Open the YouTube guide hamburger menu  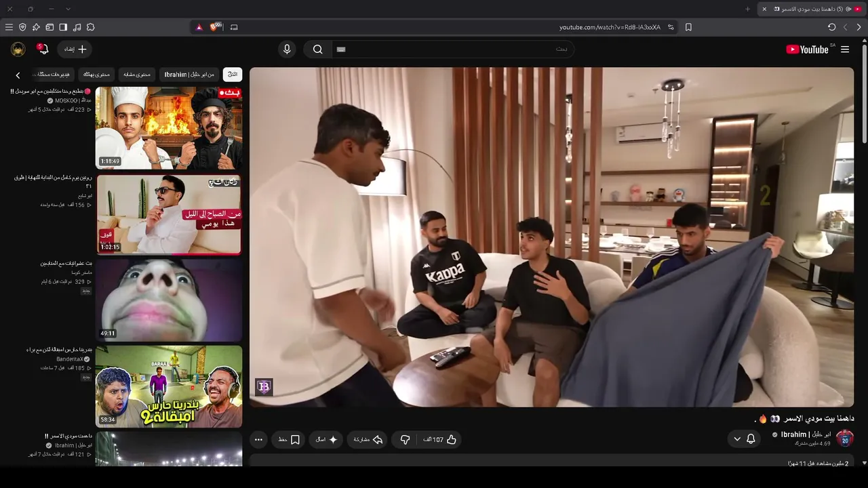coord(845,49)
